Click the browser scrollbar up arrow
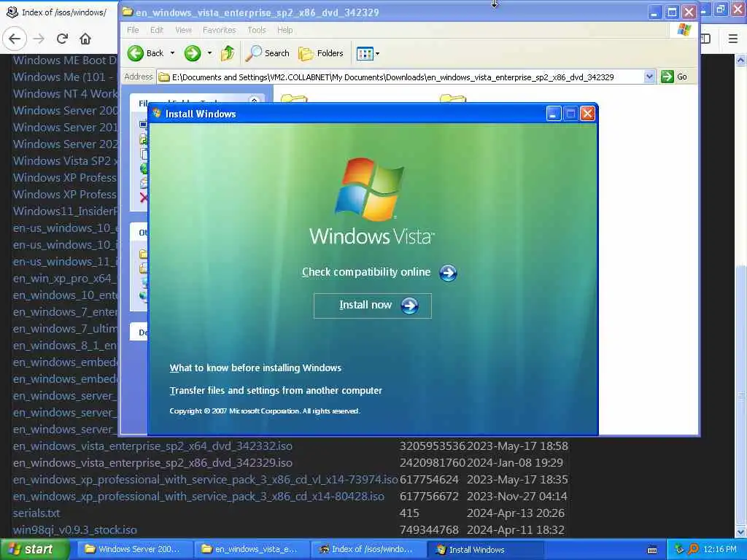The image size is (747, 560). (740, 60)
